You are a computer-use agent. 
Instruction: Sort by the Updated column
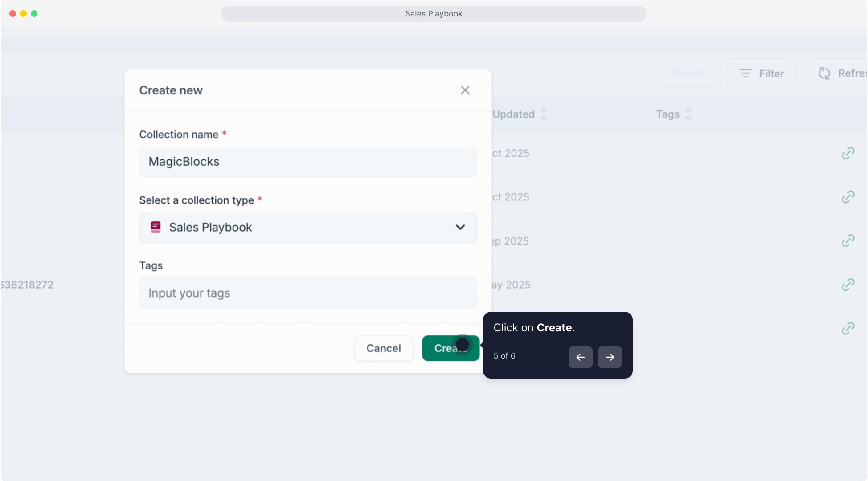point(520,114)
